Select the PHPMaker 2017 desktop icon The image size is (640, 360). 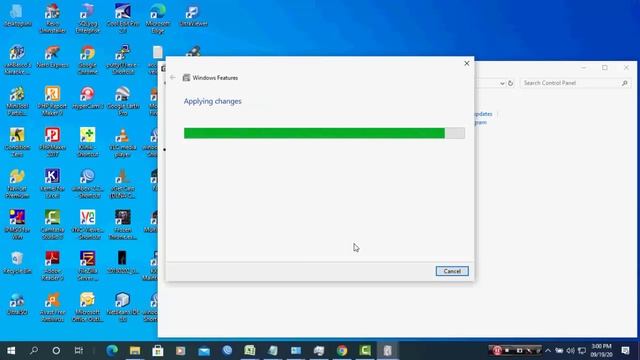click(x=52, y=142)
